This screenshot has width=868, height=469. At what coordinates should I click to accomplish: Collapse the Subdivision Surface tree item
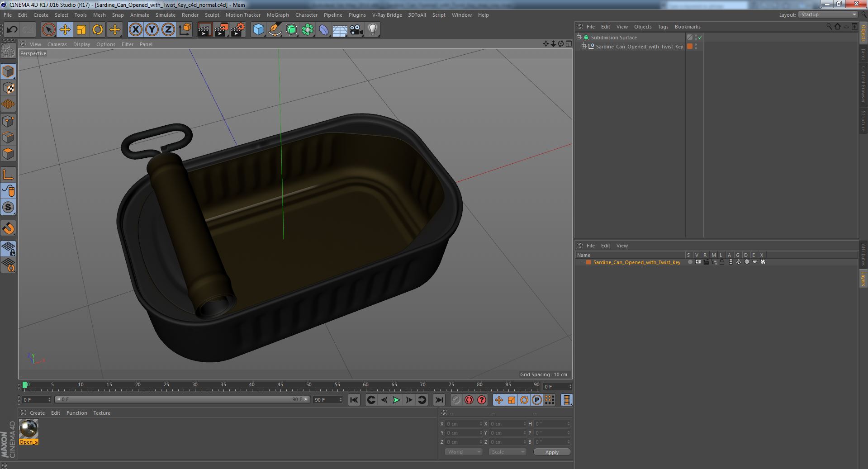[x=579, y=37]
